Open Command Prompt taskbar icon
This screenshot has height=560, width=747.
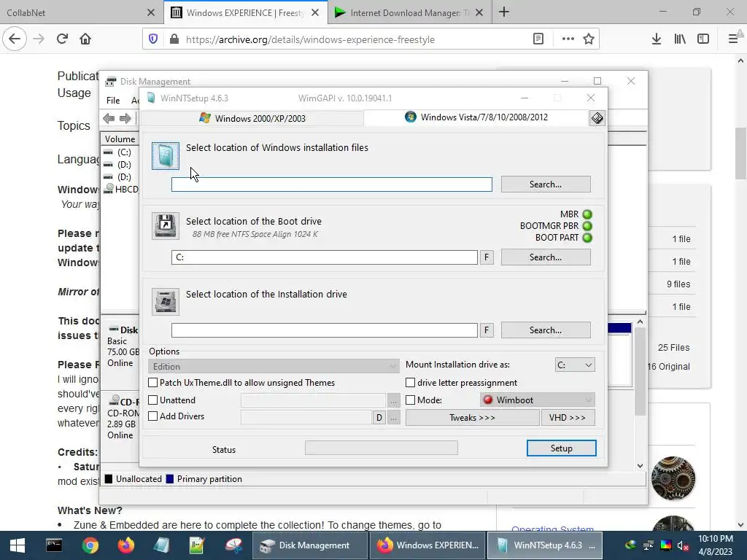tap(54, 545)
